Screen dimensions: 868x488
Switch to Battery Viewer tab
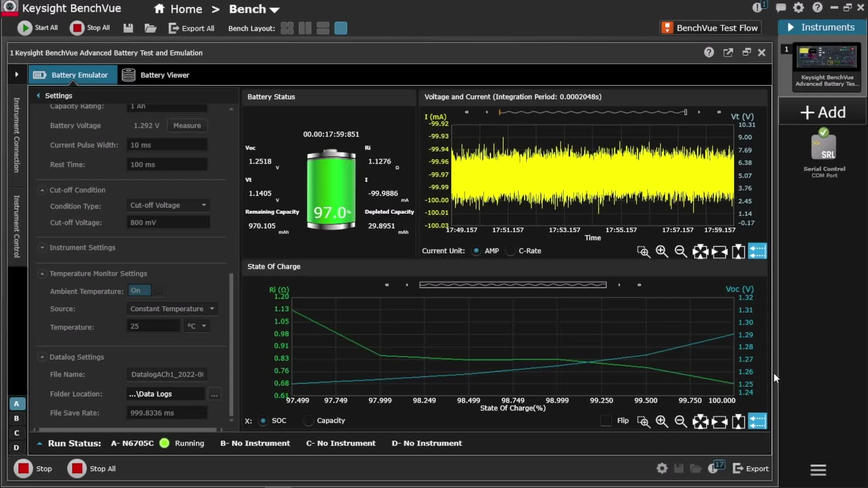[156, 75]
